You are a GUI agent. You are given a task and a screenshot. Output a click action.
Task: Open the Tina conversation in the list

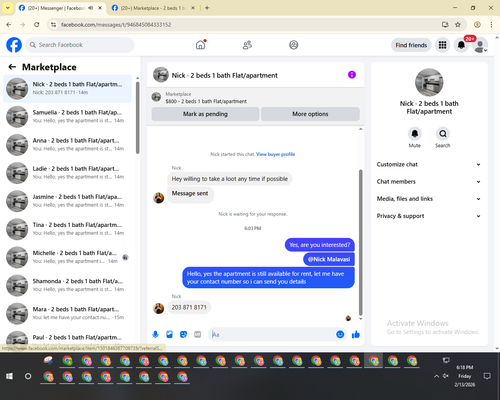(67, 229)
